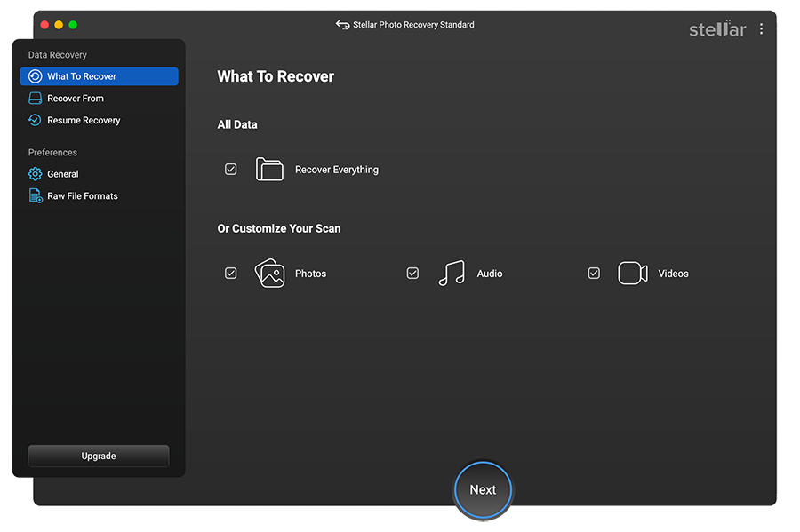Disable the Photos checkbox
Viewport: 800px width, 532px height.
pyautogui.click(x=230, y=273)
